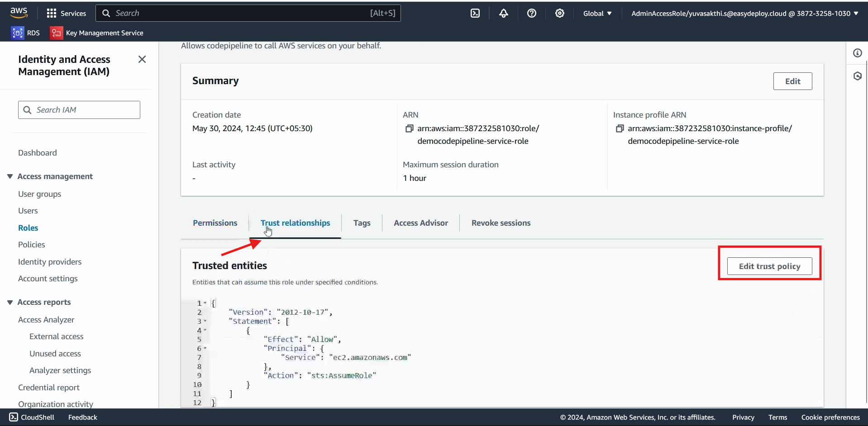Image resolution: width=868 pixels, height=426 pixels.
Task: Open Key Management Service shortcut
Action: click(x=97, y=33)
